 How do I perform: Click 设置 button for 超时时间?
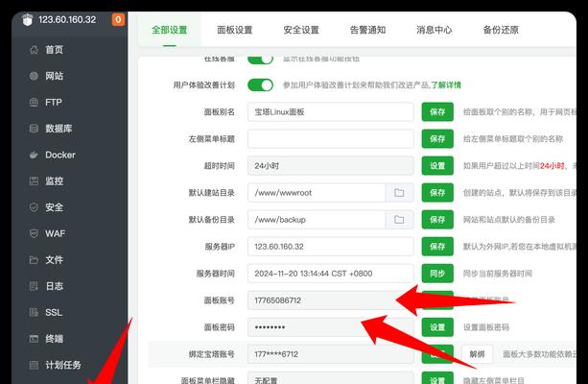tap(437, 166)
